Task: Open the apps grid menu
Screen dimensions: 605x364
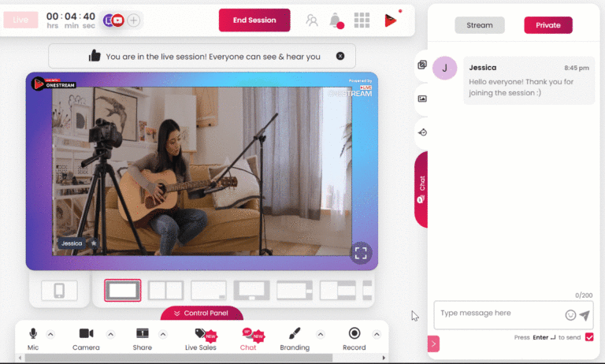Action: 362,20
